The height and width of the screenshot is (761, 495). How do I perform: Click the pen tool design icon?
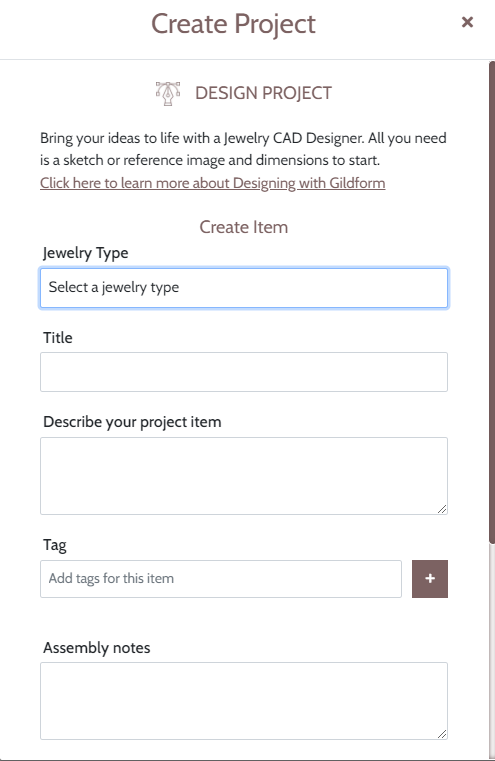pos(168,93)
